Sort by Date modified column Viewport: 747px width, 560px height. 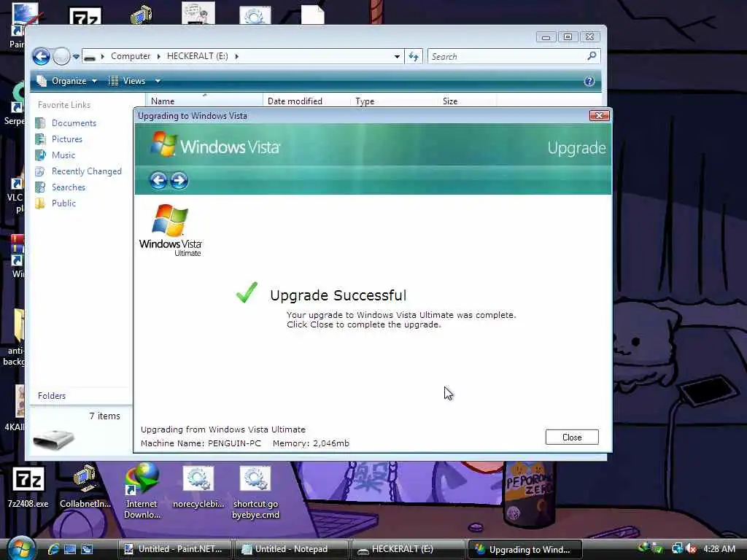306,101
